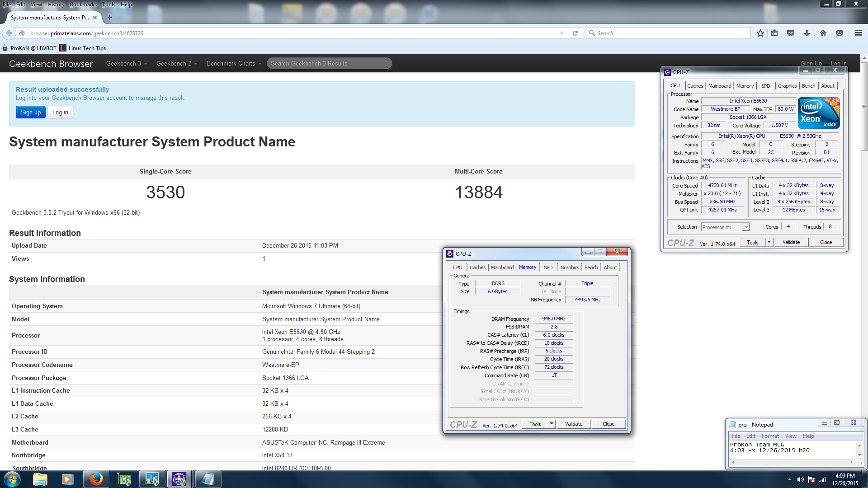The width and height of the screenshot is (868, 488).
Task: Open the Notepad taskbar icon
Action: coord(208,479)
